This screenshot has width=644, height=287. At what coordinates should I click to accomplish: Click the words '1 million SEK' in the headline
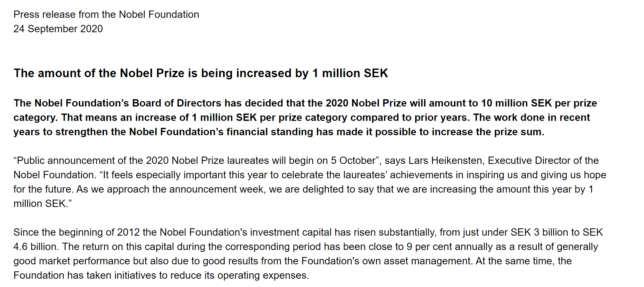(350, 73)
